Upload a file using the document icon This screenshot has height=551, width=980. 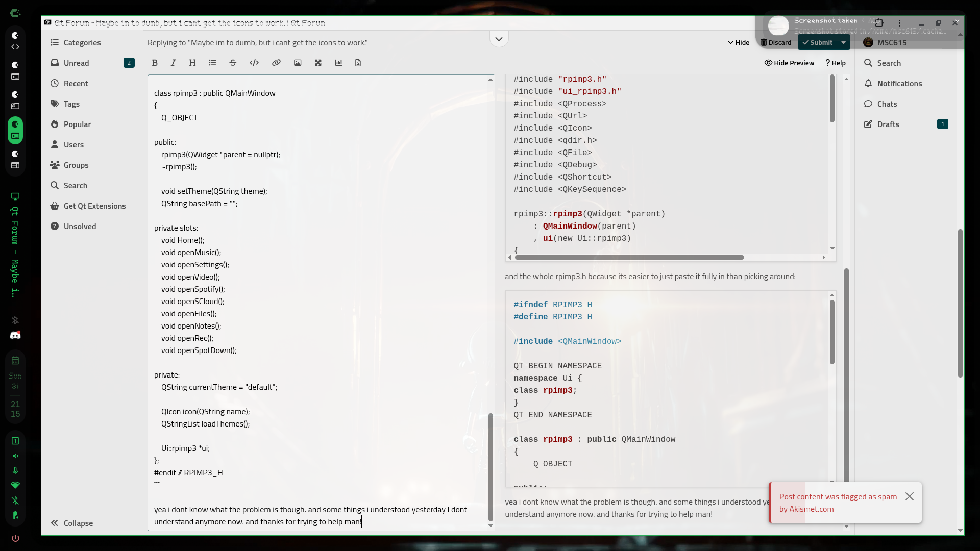coord(358,63)
